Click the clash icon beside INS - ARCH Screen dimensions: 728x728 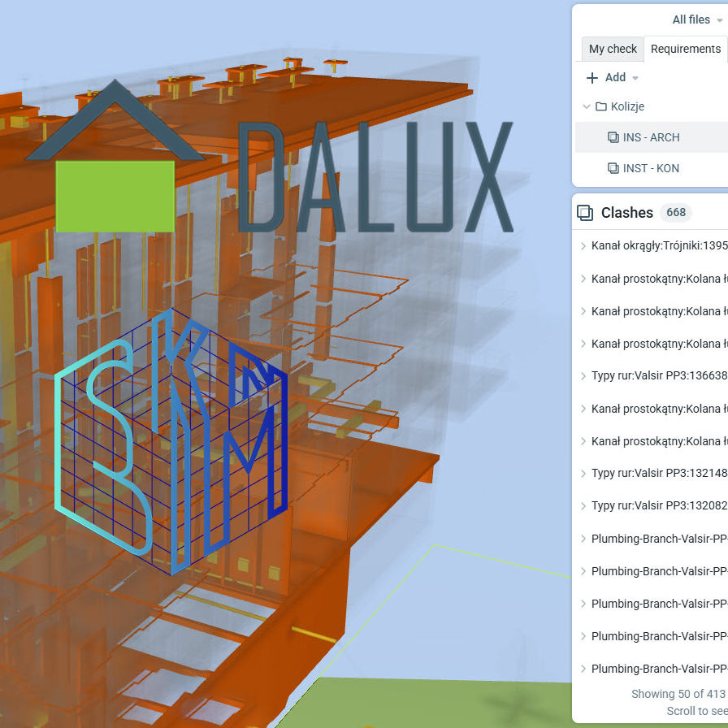(x=613, y=138)
